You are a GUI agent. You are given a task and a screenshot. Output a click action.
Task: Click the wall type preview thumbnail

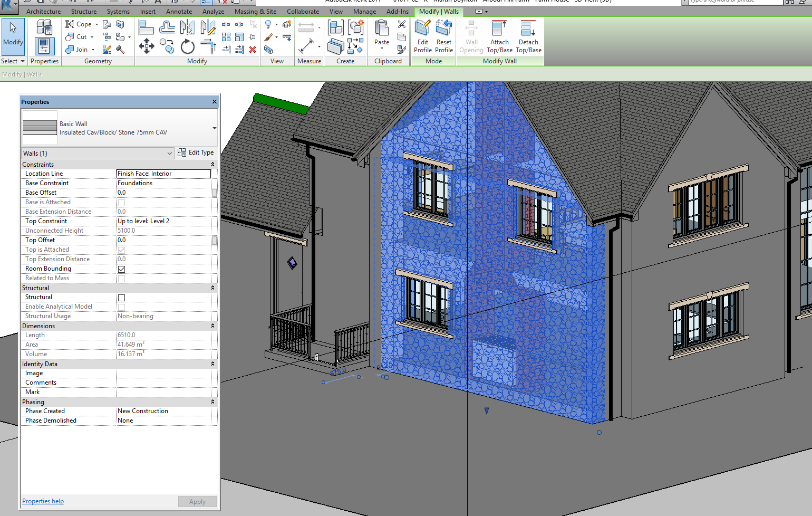tap(40, 128)
